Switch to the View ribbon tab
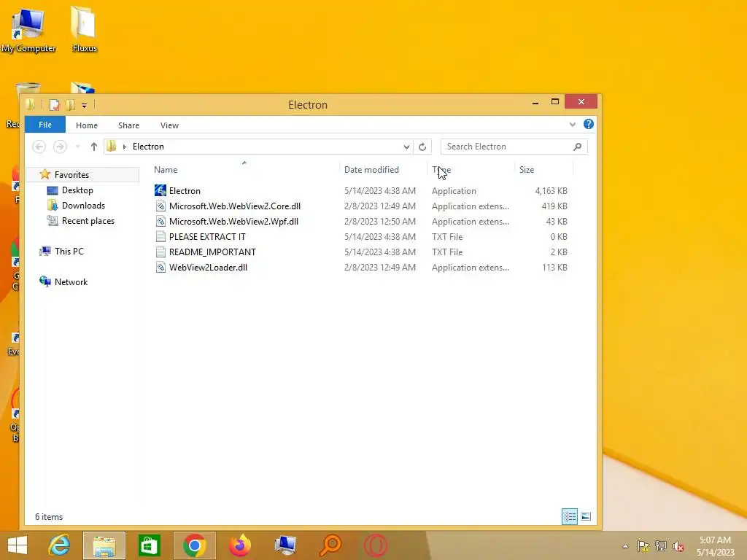This screenshot has width=747, height=560. (x=169, y=125)
